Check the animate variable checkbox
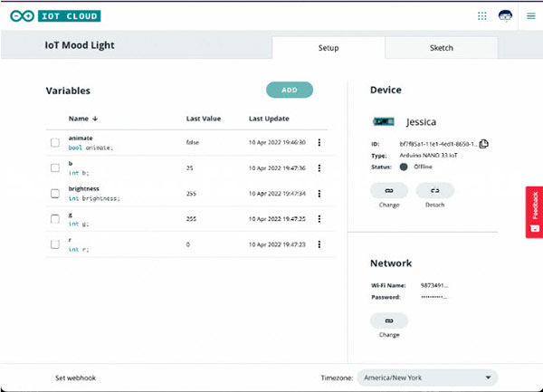This screenshot has height=392, width=543. click(55, 142)
